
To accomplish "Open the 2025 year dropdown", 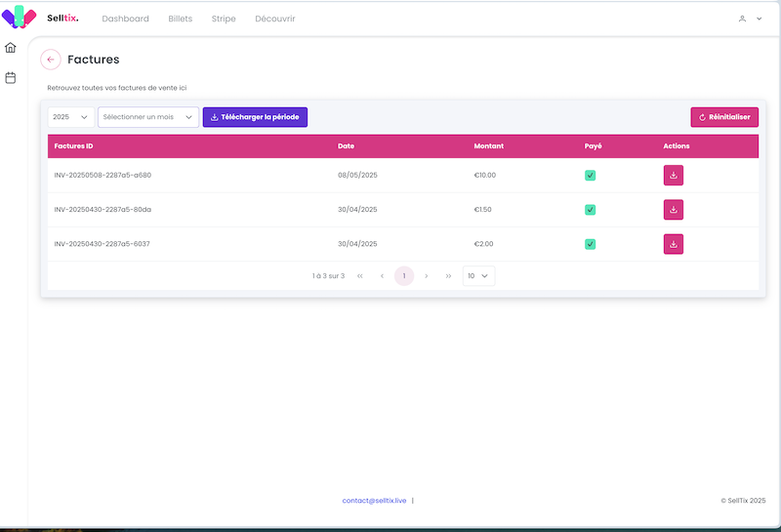I will (70, 117).
